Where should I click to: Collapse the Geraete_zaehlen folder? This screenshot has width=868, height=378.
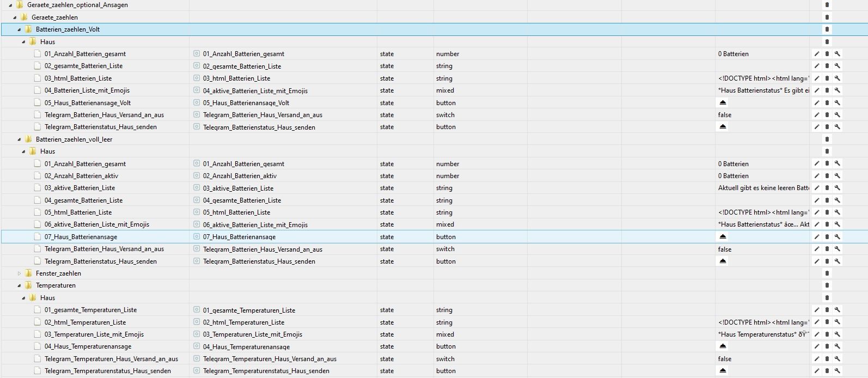[15, 17]
